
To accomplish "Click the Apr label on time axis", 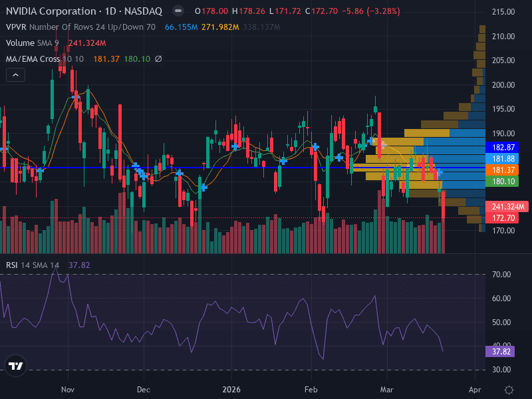I will (475, 390).
